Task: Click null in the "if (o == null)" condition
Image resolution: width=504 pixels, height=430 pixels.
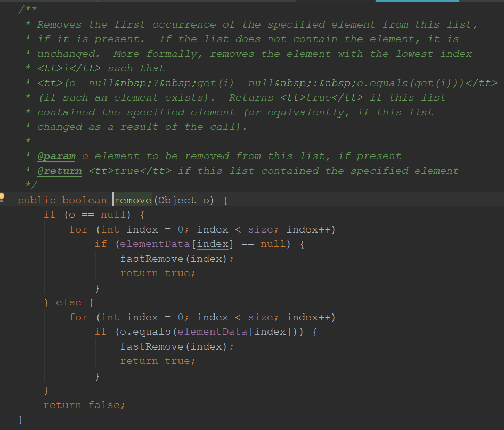Action: (113, 215)
